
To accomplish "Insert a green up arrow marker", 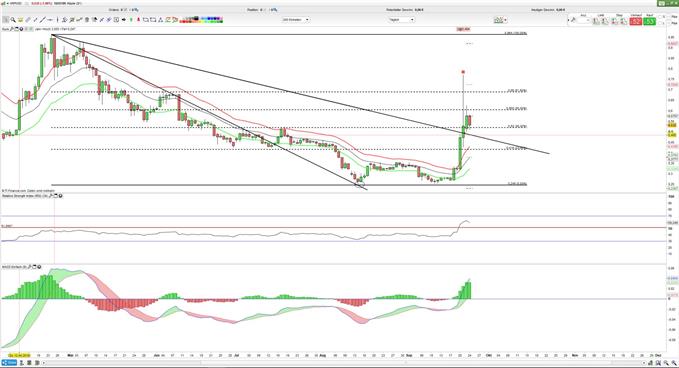I will 131,19.
